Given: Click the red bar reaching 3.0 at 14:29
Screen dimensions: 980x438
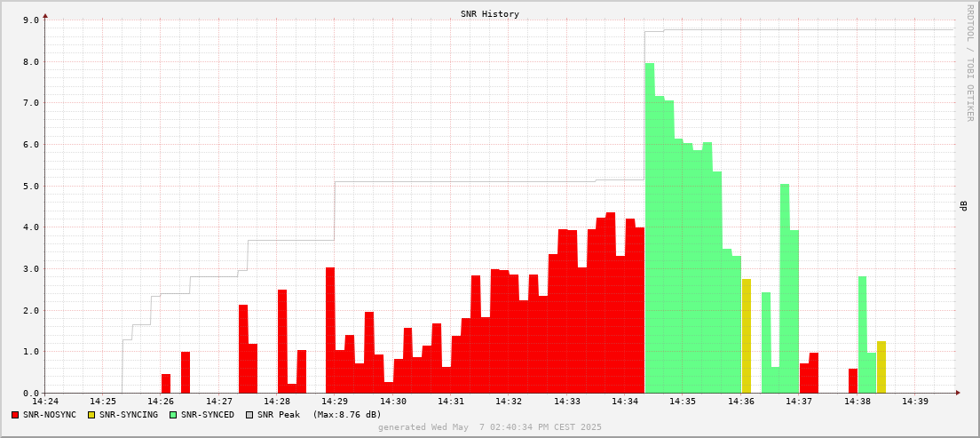Looking at the screenshot, I should point(330,330).
